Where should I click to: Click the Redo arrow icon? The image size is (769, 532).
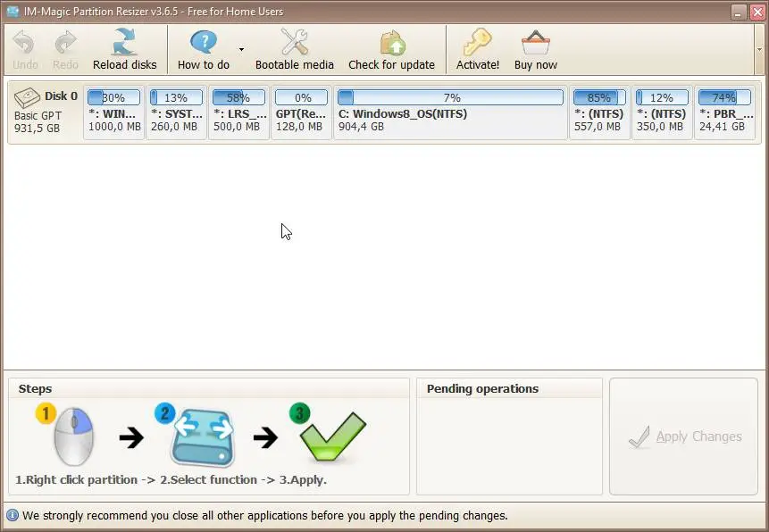tap(65, 43)
